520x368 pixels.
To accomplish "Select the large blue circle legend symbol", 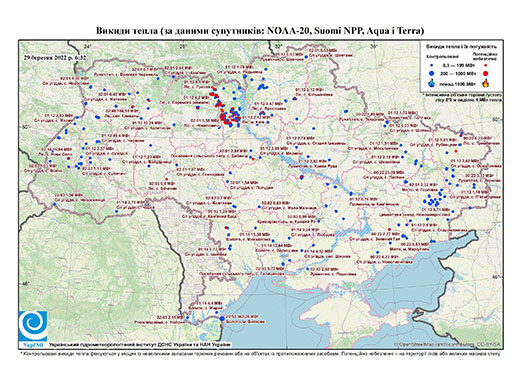I will pyautogui.click(x=431, y=73).
